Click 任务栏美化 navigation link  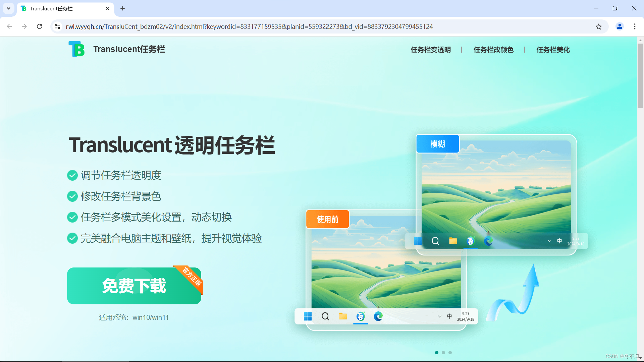553,50
